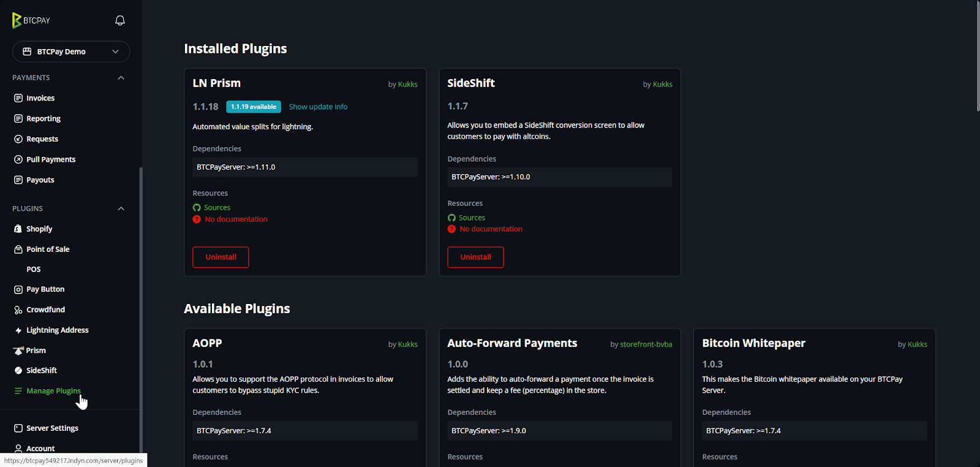
Task: Uninstall the LN Prism plugin
Action: (x=221, y=257)
